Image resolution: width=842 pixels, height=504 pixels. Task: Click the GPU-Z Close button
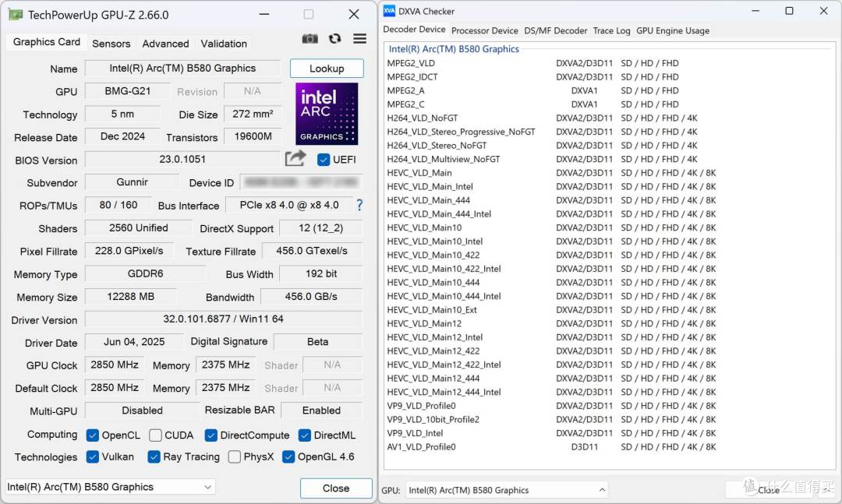(336, 488)
